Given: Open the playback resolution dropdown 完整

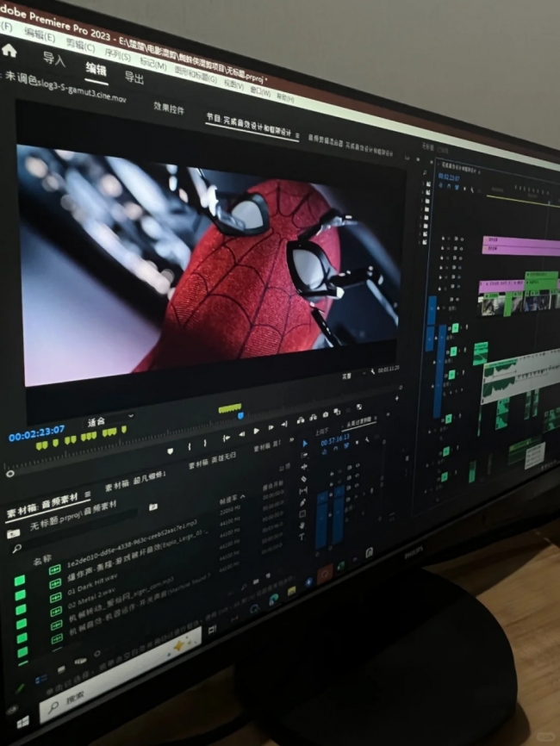Looking at the screenshot, I should (349, 376).
